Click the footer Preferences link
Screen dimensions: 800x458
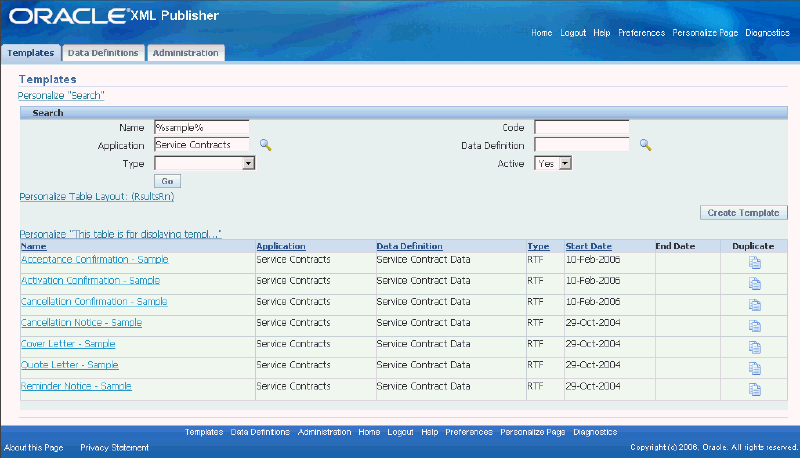[x=469, y=432]
